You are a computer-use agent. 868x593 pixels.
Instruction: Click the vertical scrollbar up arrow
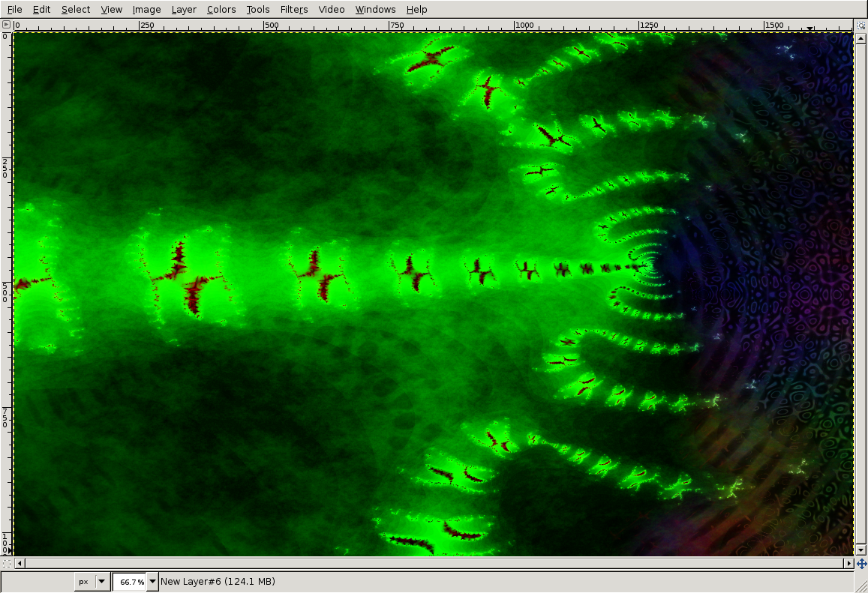tap(860, 38)
